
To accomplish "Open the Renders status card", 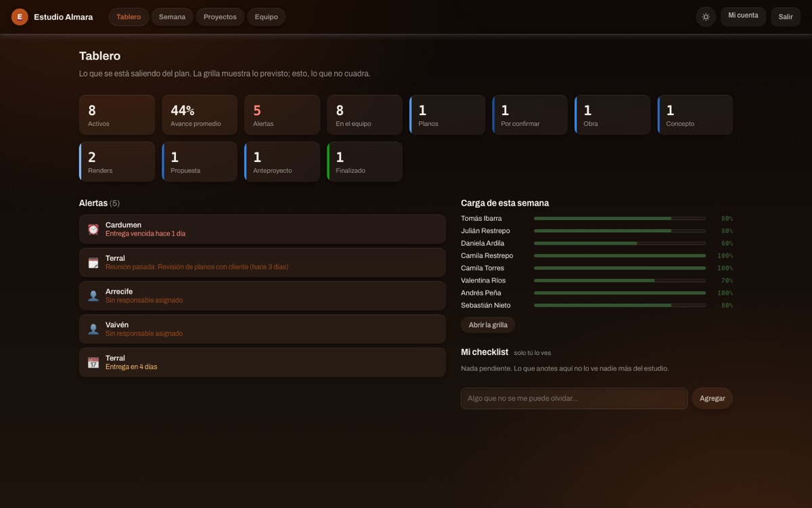I will [x=117, y=162].
